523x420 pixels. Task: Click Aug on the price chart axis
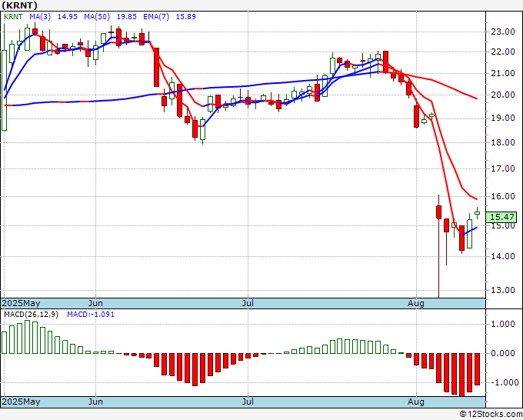416,303
